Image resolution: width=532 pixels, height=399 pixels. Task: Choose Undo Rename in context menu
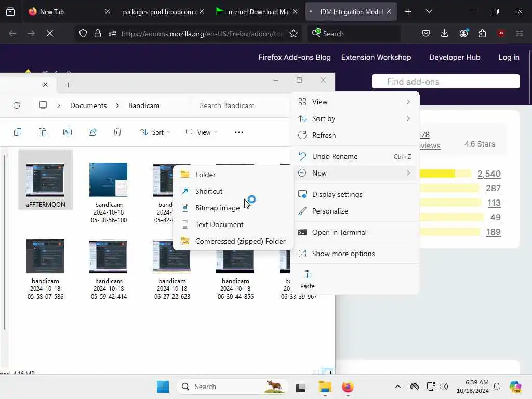(x=355, y=156)
